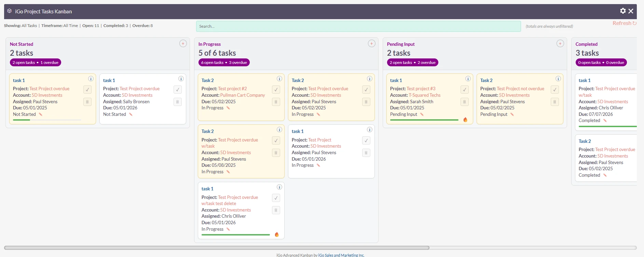Open the Kanban settings gear icon

click(623, 11)
